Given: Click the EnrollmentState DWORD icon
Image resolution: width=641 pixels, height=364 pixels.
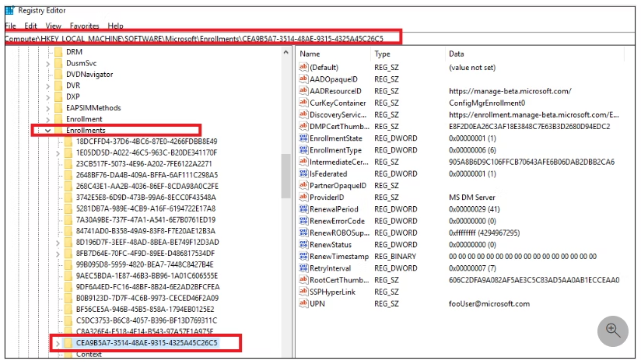Looking at the screenshot, I should pos(303,138).
